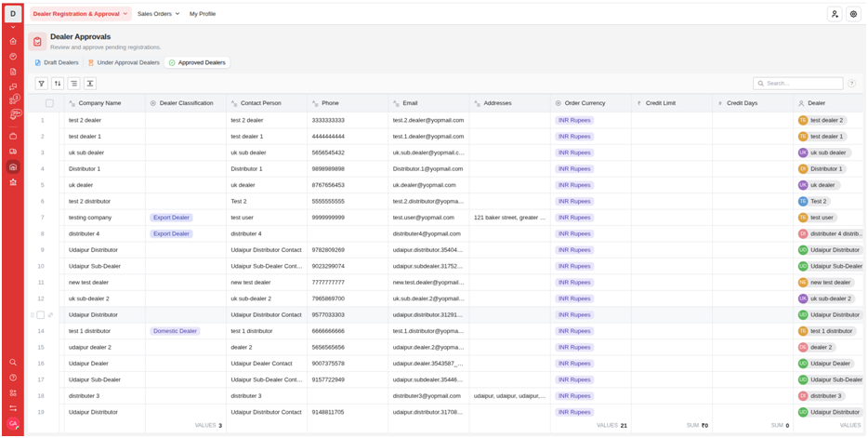Expand the chevron below the D logo
Screen dimensions: 868x438
(13, 27)
